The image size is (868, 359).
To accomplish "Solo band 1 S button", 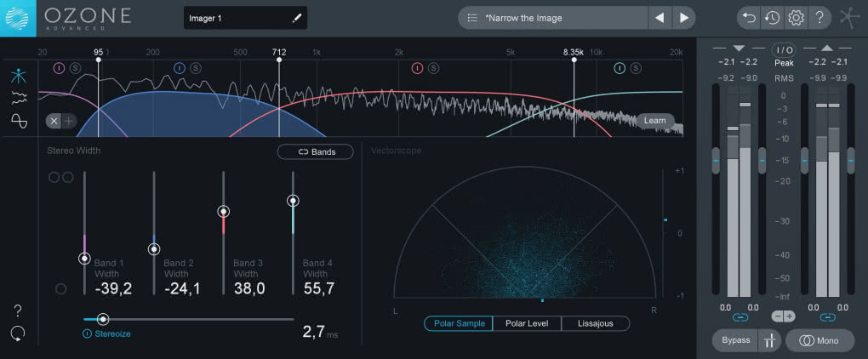I will [75, 68].
